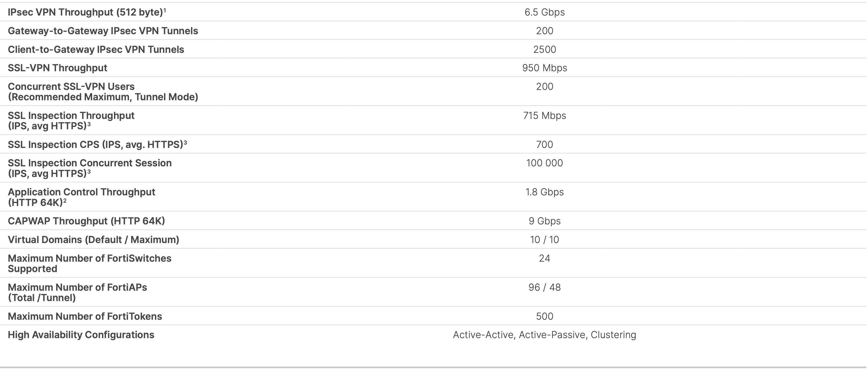Select Application Control Throughput label
The height and width of the screenshot is (370, 868).
[x=81, y=197]
